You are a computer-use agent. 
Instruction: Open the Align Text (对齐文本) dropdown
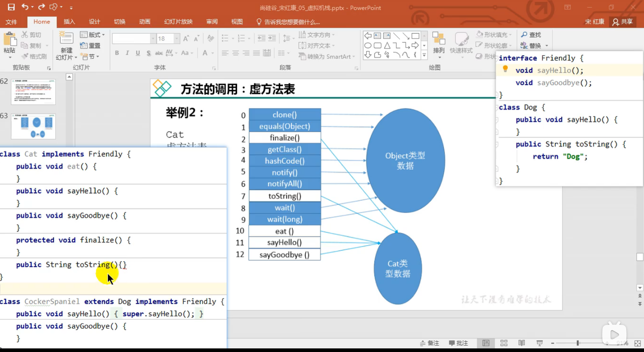(317, 45)
